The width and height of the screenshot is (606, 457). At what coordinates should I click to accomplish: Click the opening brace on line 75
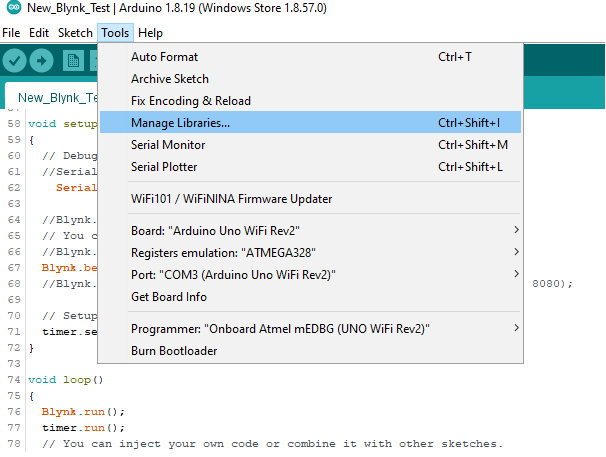pos(31,396)
